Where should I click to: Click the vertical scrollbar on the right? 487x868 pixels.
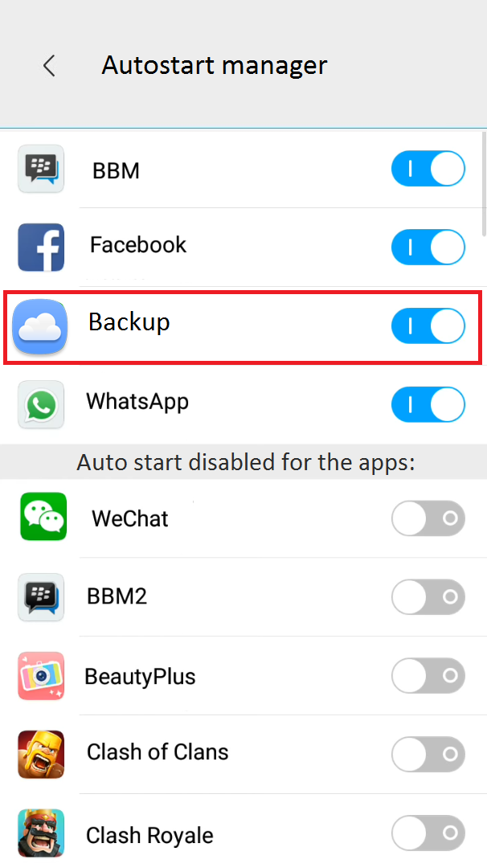(x=485, y=184)
